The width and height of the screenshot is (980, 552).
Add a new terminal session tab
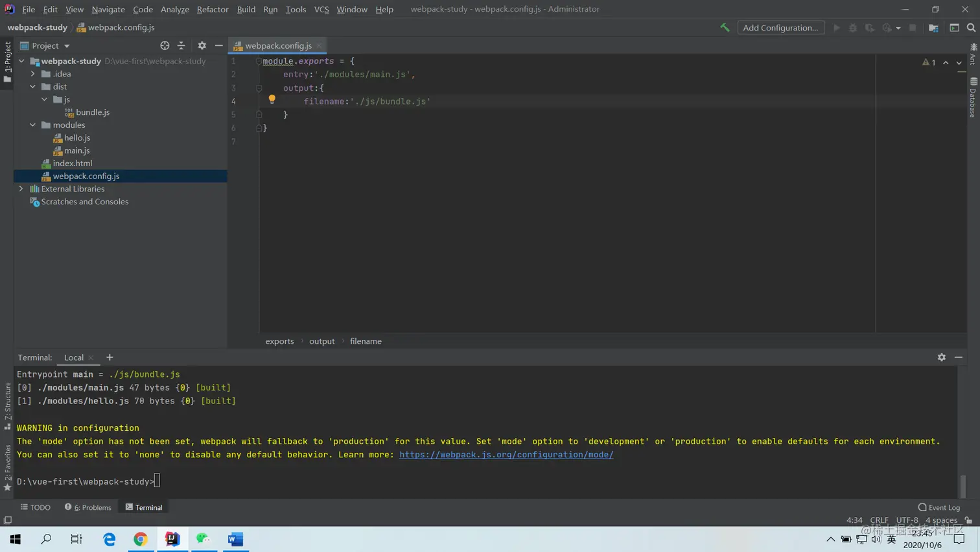[110, 357]
